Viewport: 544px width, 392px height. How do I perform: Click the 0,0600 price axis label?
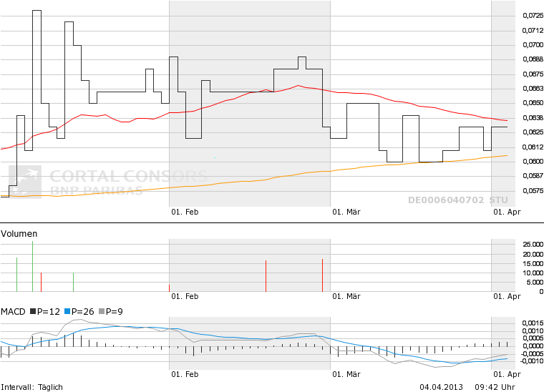(x=532, y=161)
